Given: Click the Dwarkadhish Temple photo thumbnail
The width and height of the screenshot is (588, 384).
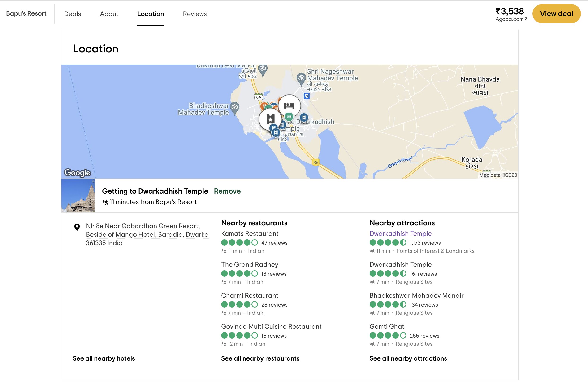Looking at the screenshot, I should coord(78,196).
